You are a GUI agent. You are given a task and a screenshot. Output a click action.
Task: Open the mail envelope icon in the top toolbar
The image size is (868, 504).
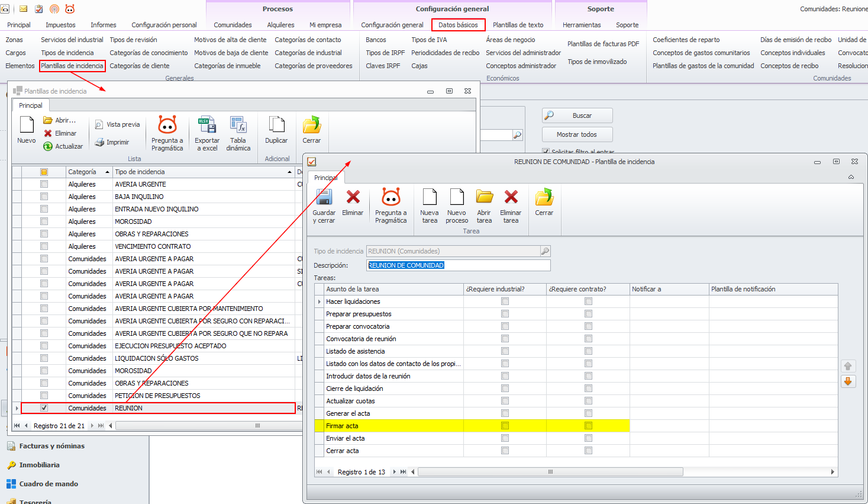24,9
